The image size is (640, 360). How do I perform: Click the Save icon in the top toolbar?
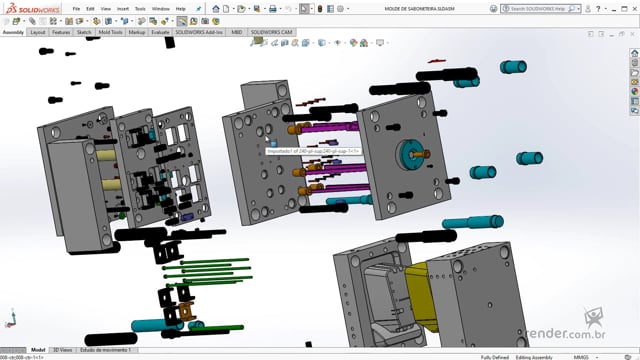click(x=257, y=9)
